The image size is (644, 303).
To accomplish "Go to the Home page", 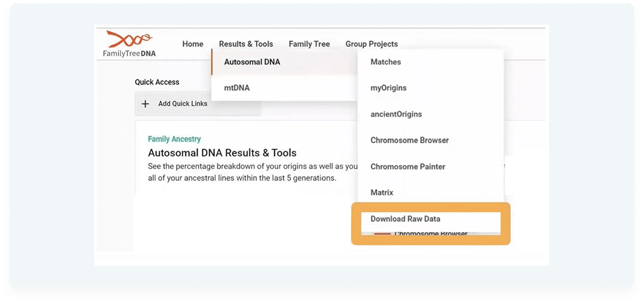I will pos(193,44).
